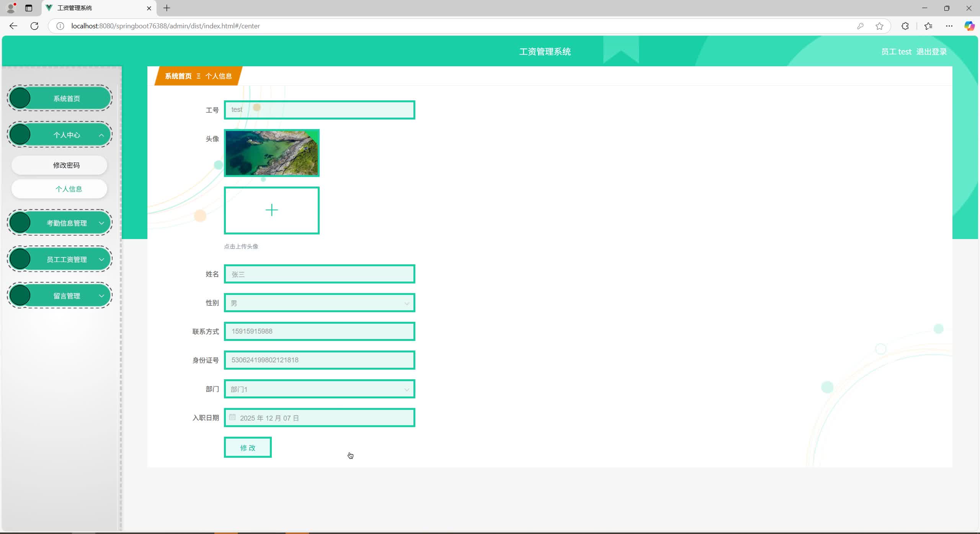Add this page to favorites
The height and width of the screenshot is (534, 980).
879,26
